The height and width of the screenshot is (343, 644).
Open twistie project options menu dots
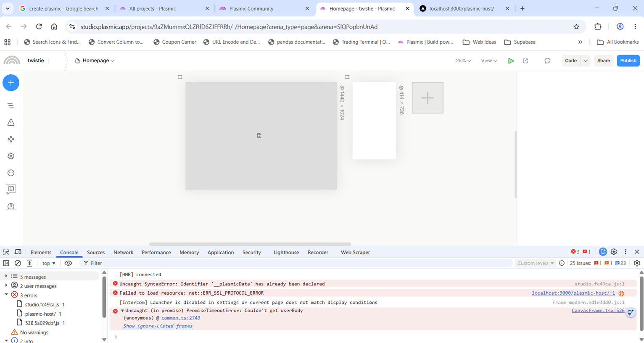point(49,61)
